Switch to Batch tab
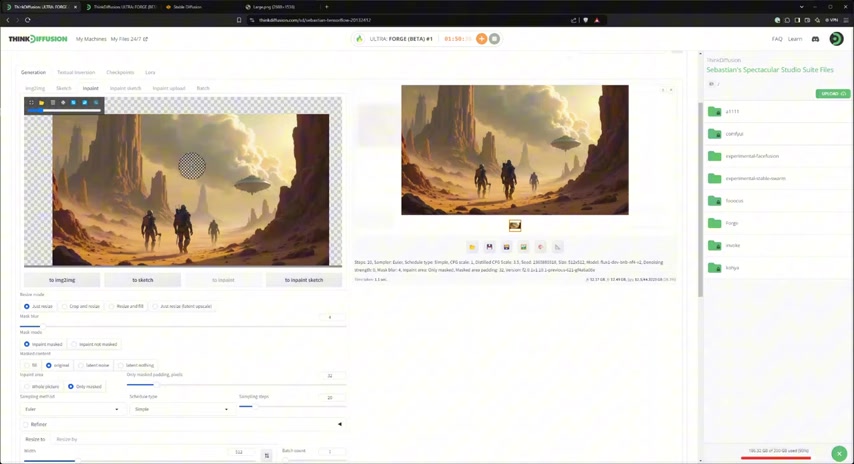Viewport: 854px width, 464px height. tap(203, 88)
